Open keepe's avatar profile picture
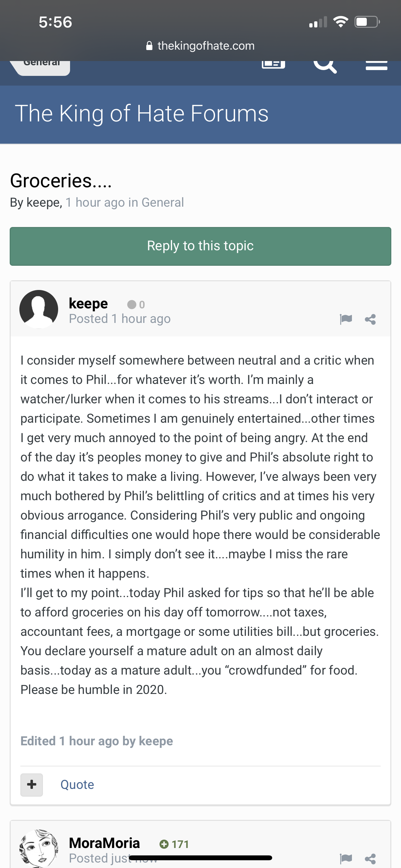This screenshot has width=401, height=868. pos(39,309)
